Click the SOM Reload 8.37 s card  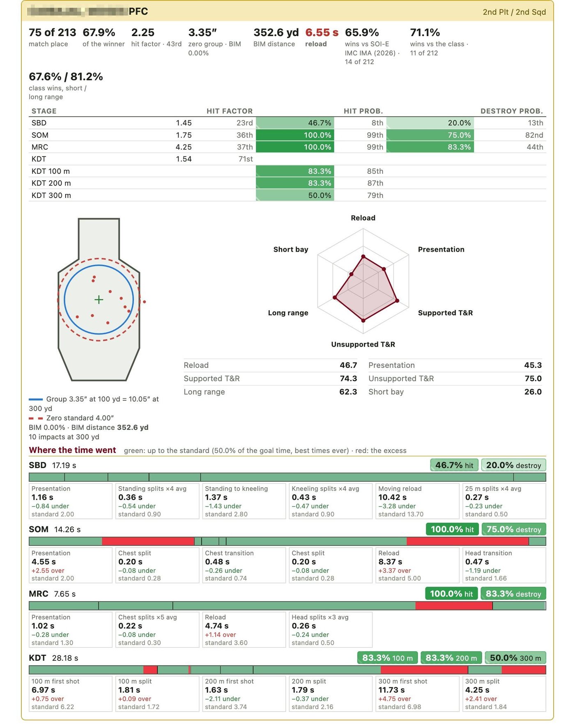tap(417, 565)
